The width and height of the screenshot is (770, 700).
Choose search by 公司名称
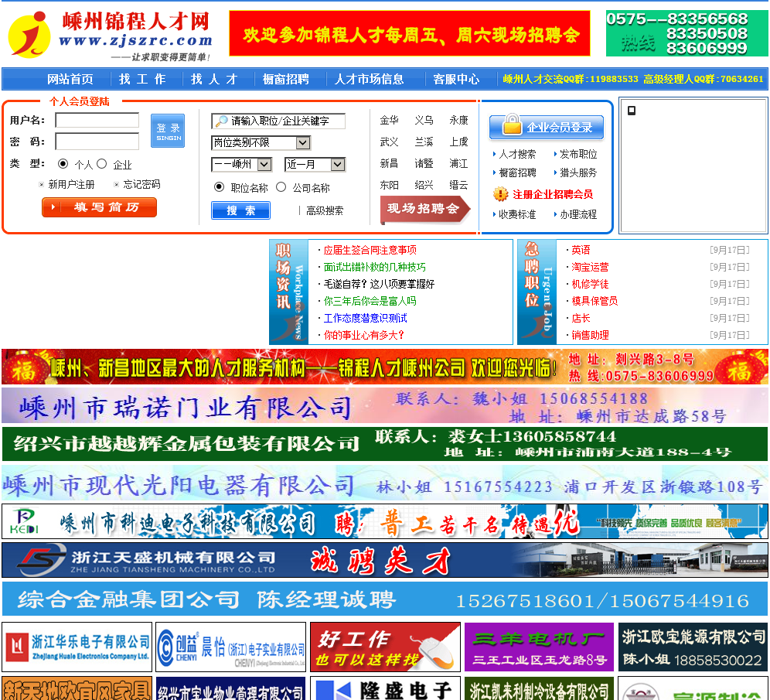(281, 187)
